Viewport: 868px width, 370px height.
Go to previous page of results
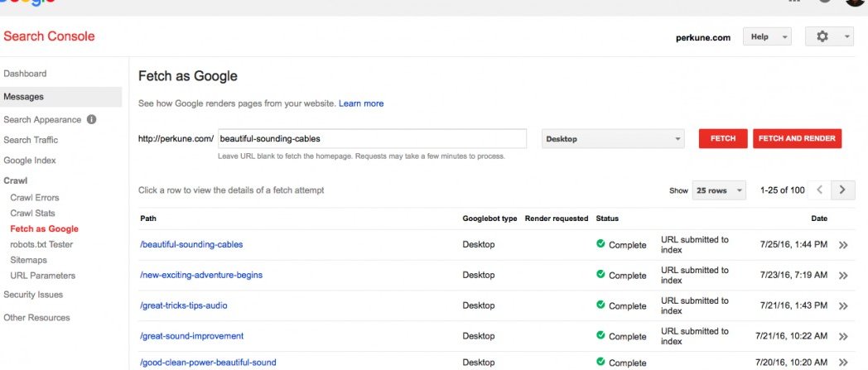tap(820, 190)
